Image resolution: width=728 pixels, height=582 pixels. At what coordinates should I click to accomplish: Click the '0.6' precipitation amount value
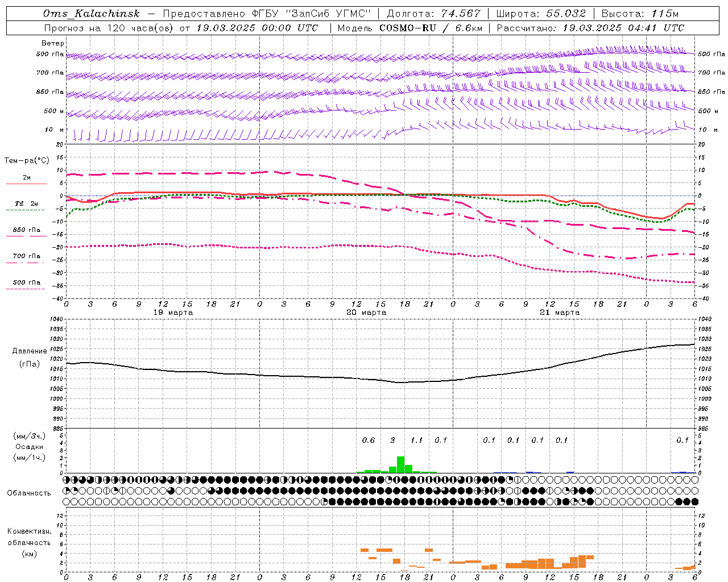pyautogui.click(x=369, y=440)
